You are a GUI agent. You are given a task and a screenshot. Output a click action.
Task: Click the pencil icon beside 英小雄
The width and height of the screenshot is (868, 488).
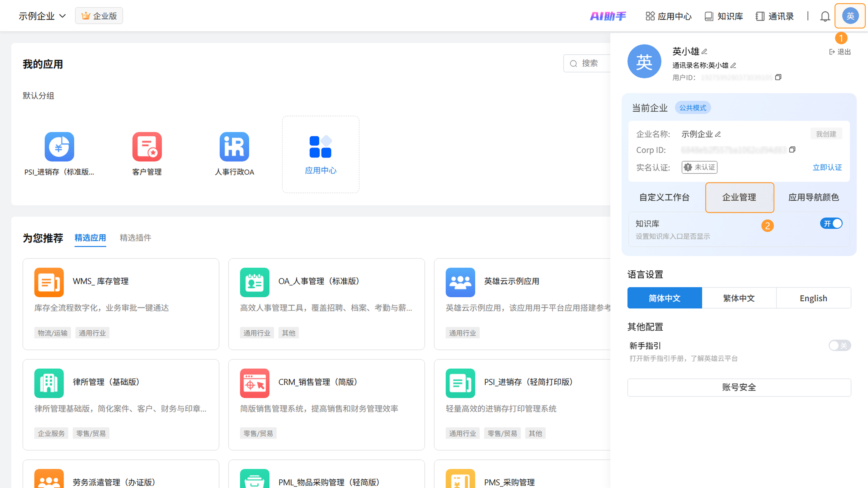point(704,52)
